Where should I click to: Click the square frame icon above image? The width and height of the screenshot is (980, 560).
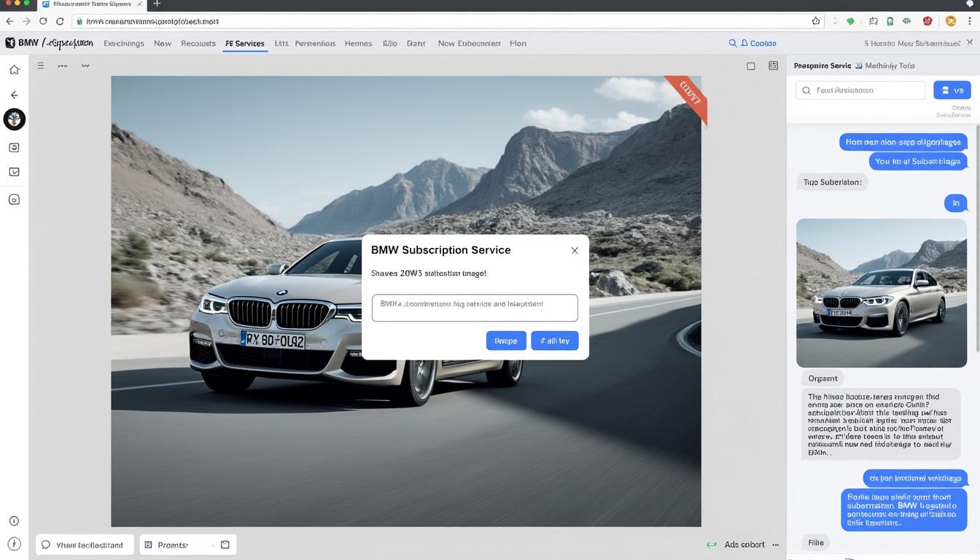point(751,66)
